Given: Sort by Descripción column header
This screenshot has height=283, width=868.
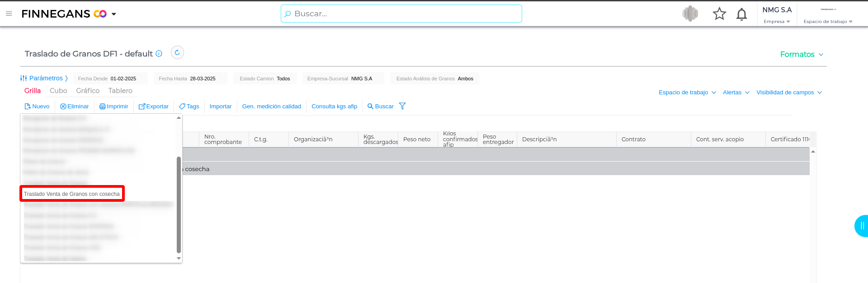Looking at the screenshot, I should [566, 139].
